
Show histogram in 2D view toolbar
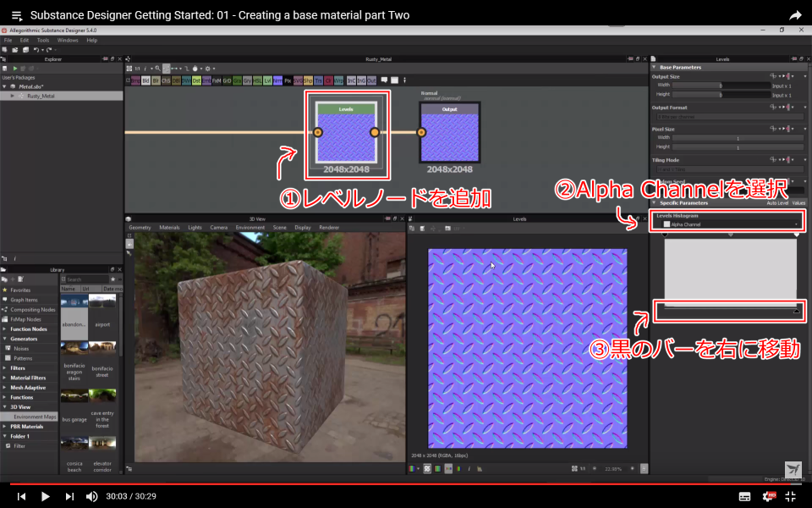(480, 468)
